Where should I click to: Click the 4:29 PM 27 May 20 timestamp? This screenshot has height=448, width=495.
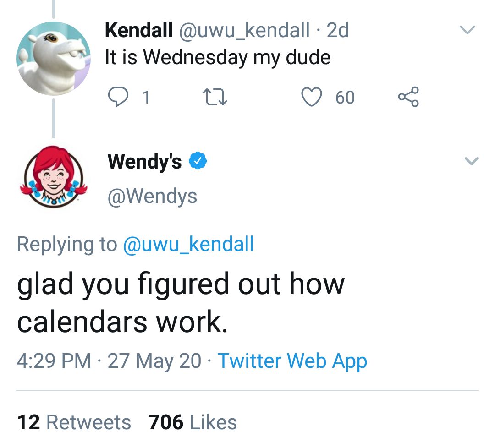(109, 361)
